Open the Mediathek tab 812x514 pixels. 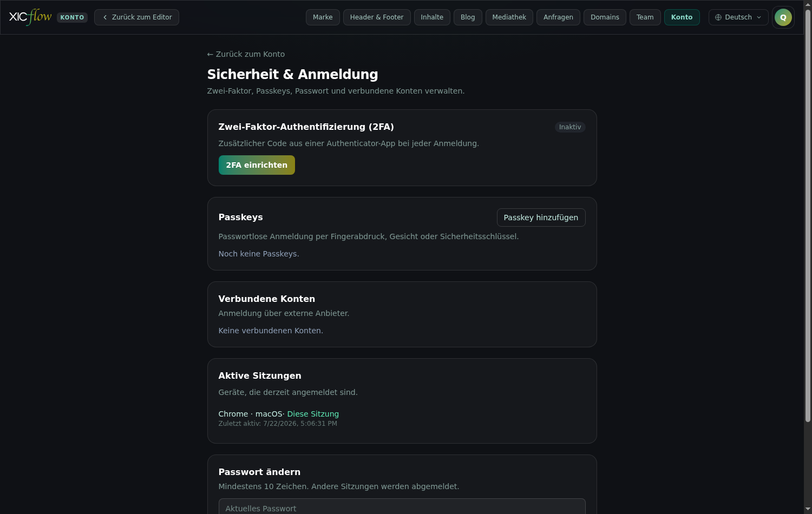click(509, 17)
